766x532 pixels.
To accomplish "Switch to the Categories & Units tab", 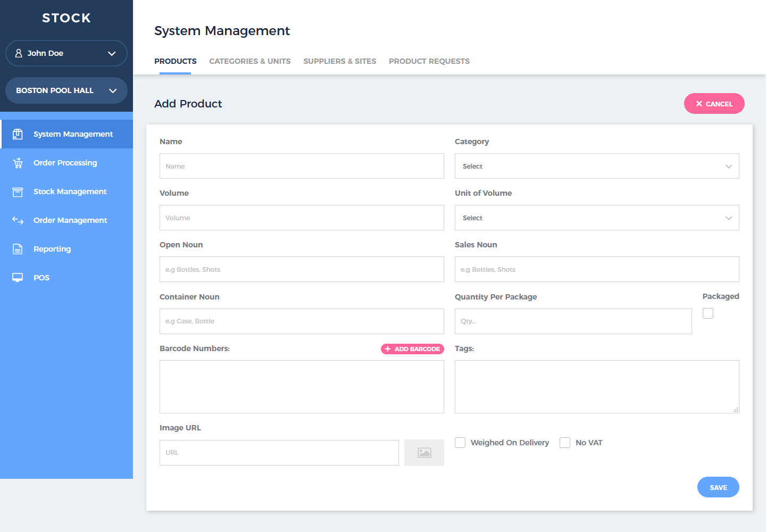I will (x=249, y=61).
